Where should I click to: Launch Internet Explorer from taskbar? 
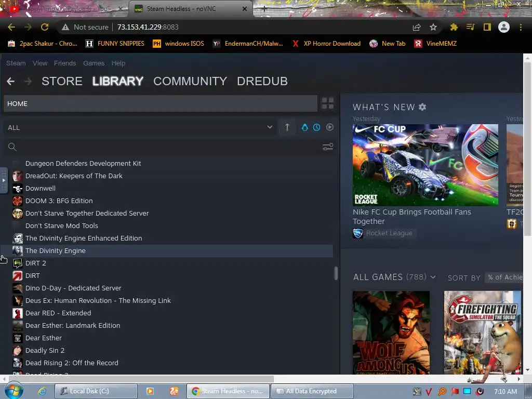coord(42,391)
